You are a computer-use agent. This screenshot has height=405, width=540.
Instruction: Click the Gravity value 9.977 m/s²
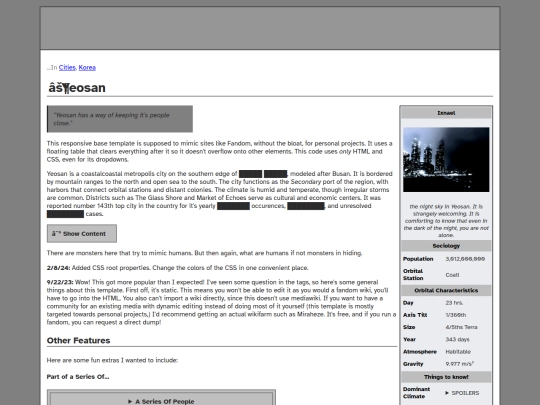[x=460, y=364]
